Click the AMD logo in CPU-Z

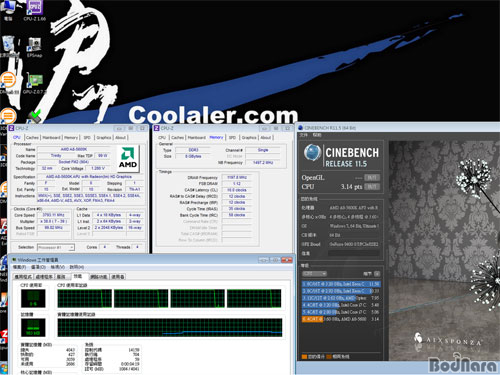(128, 159)
